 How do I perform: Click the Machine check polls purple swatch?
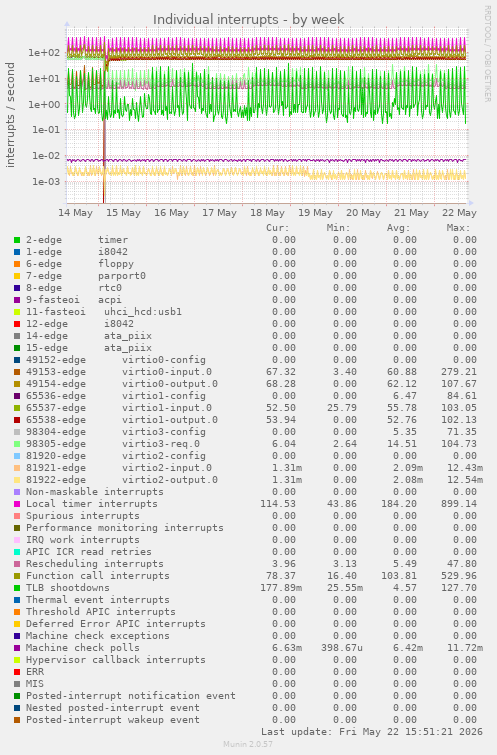coord(17,648)
